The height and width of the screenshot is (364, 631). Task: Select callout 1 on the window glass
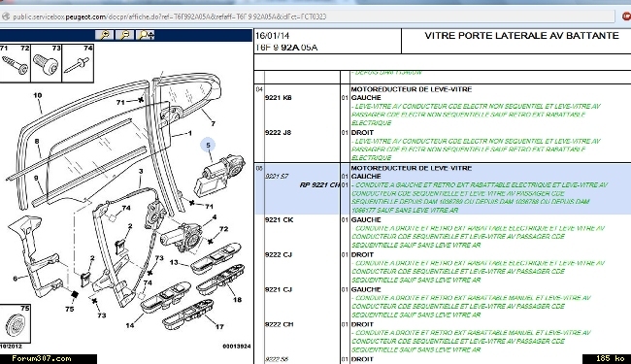tap(190, 133)
